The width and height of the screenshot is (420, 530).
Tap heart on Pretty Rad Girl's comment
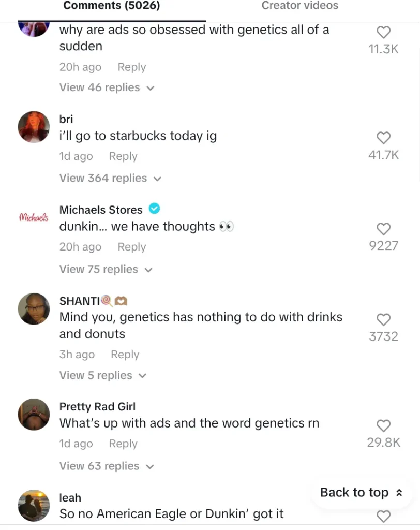pos(383,425)
